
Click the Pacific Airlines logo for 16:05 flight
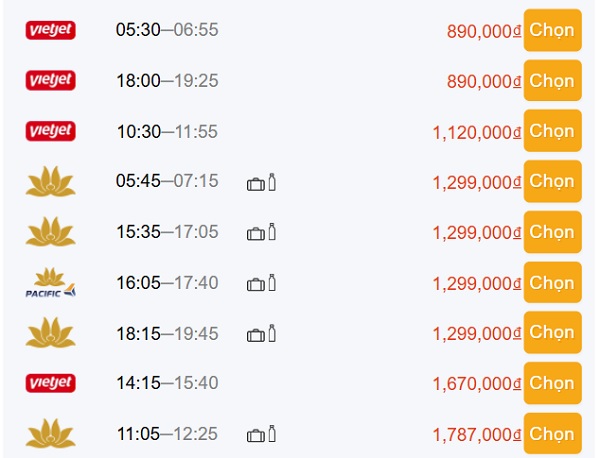coord(50,283)
